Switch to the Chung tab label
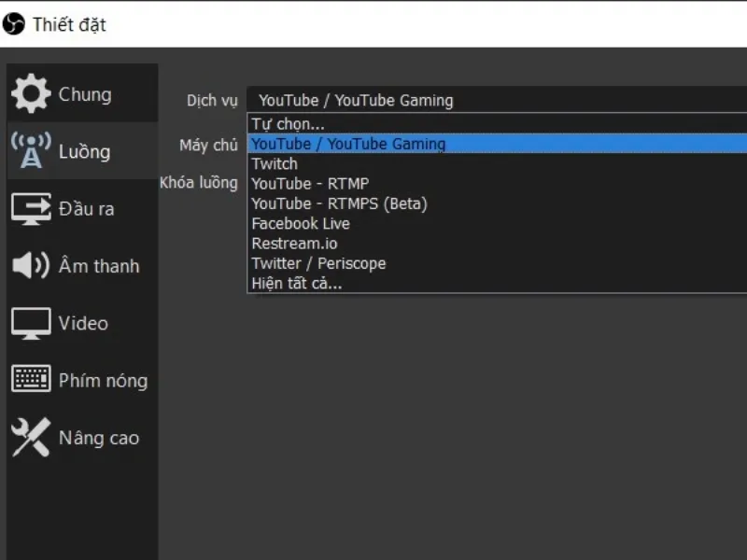Image resolution: width=747 pixels, height=560 pixels. [x=85, y=93]
